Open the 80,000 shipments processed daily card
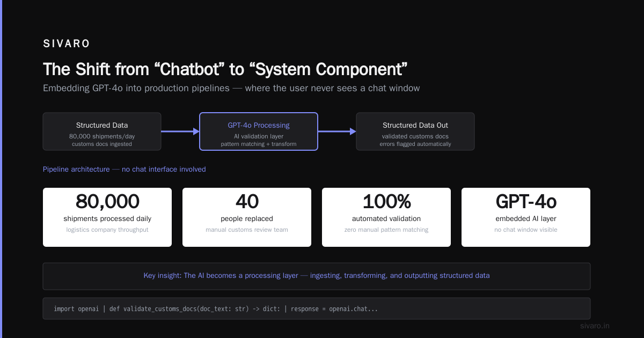Image resolution: width=644 pixels, height=338 pixels. click(107, 217)
